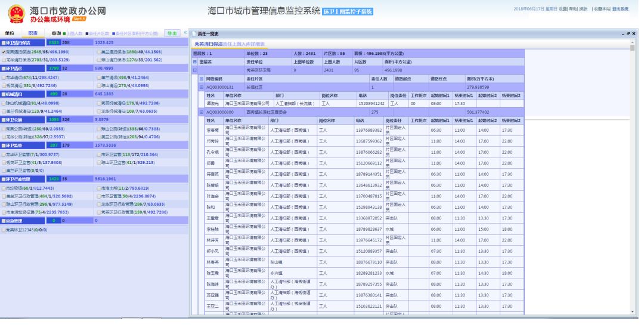
Task: Click the area value 501.377402
Action: coord(478,112)
